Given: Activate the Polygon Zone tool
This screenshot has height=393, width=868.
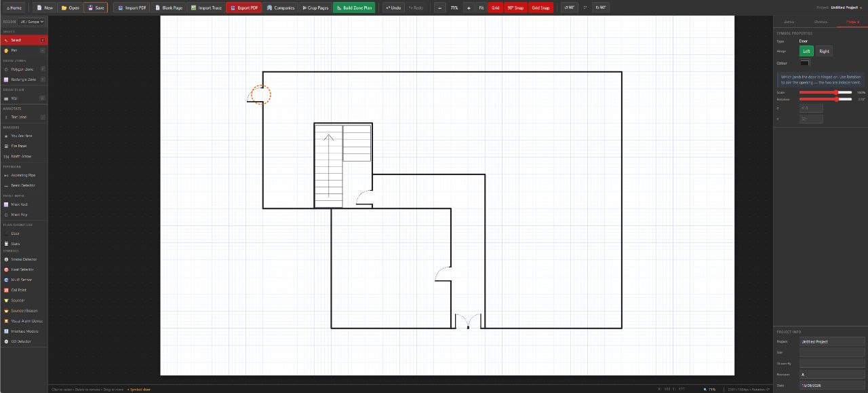Looking at the screenshot, I should click(24, 69).
